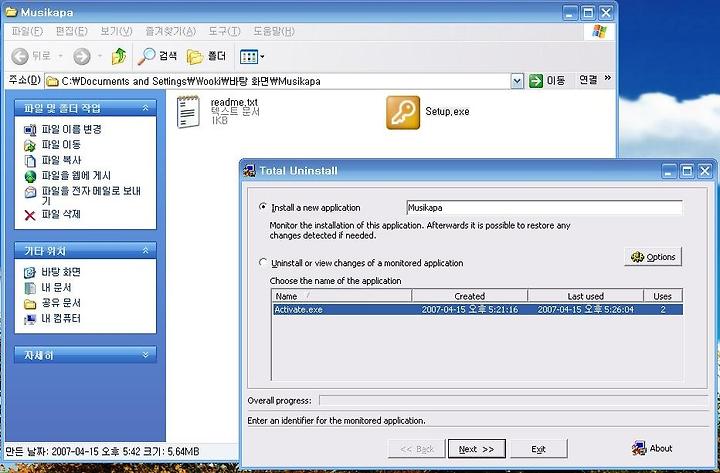Click the Musikapa folder icon in title bar
The image size is (720, 473).
[x=11, y=11]
